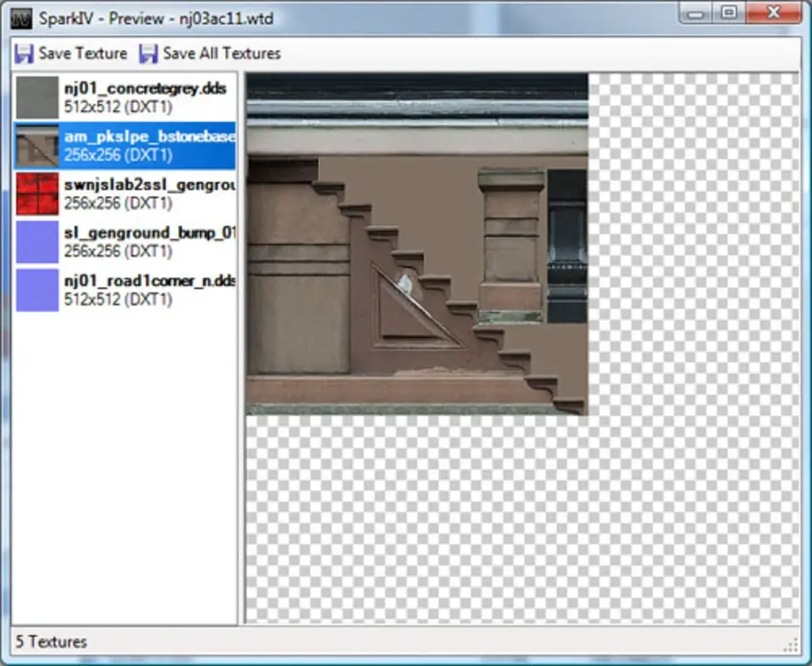Click the purple sl_genground_bump_01 thumbnail
Image resolution: width=812 pixels, height=666 pixels.
pyautogui.click(x=36, y=241)
